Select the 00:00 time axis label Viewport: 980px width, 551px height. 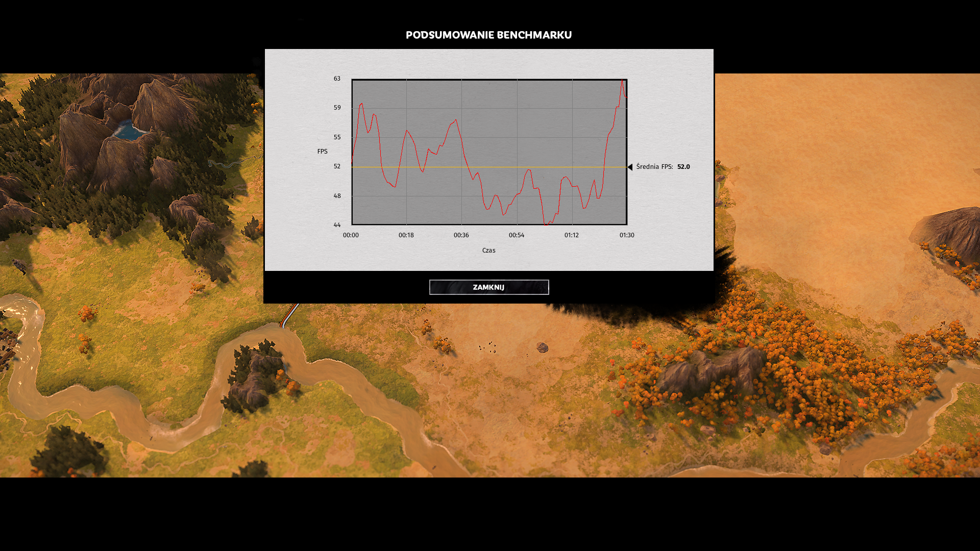[x=351, y=235]
